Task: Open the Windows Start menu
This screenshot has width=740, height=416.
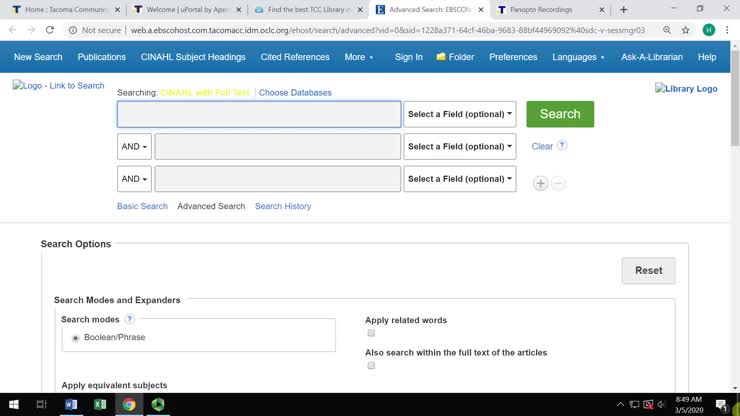Action: point(14,405)
